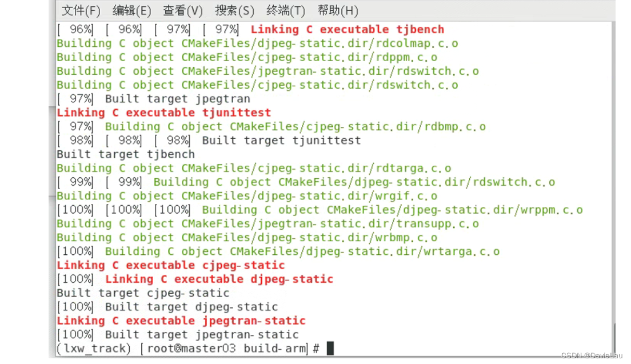
Task: Click the 'root@master03 build-arm' shell prompt
Action: [230, 348]
